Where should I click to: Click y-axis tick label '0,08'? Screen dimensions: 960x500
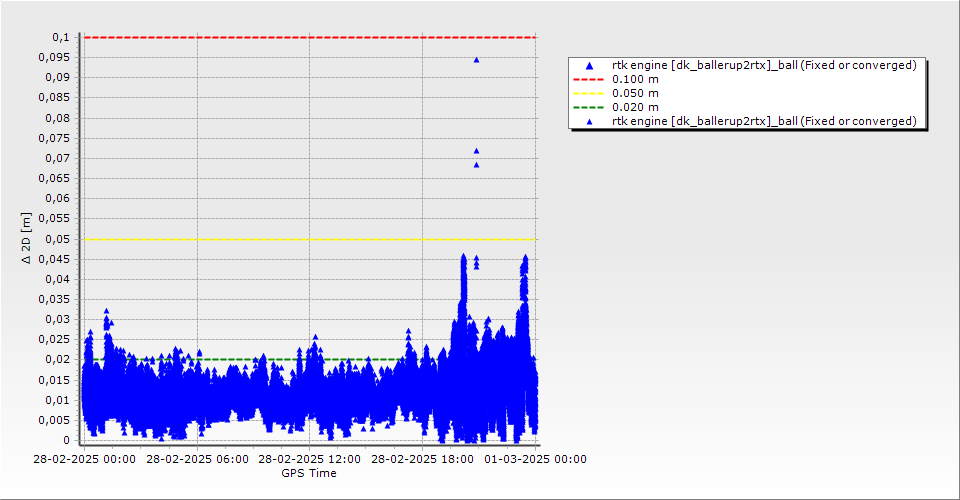(58, 118)
